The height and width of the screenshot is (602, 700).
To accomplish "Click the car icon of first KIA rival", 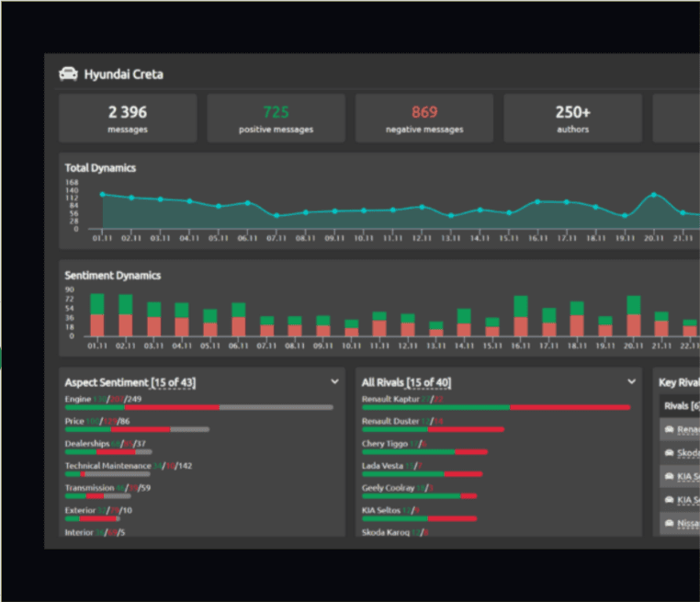I will pyautogui.click(x=669, y=476).
